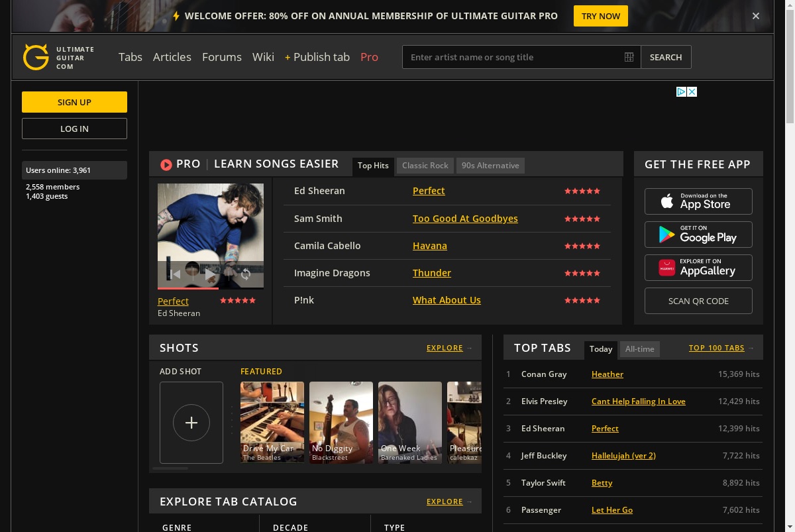Viewport: 795px width, 532px height.
Task: Open the Thunder tab link
Action: pos(432,273)
